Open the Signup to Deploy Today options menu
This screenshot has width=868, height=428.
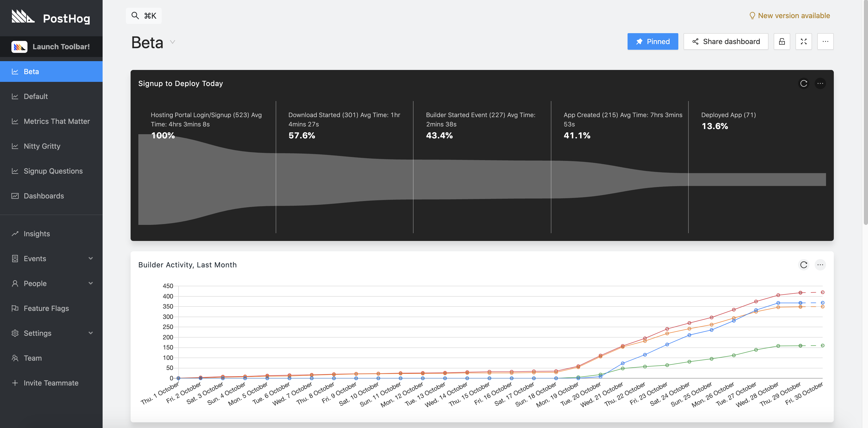point(820,84)
